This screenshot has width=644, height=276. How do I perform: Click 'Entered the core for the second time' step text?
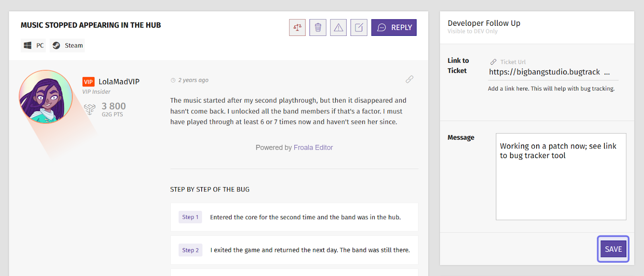coord(305,217)
